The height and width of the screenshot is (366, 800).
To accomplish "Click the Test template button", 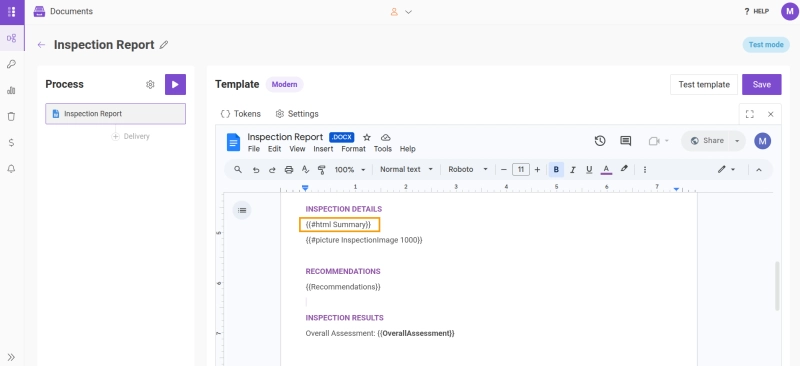I will 704,85.
